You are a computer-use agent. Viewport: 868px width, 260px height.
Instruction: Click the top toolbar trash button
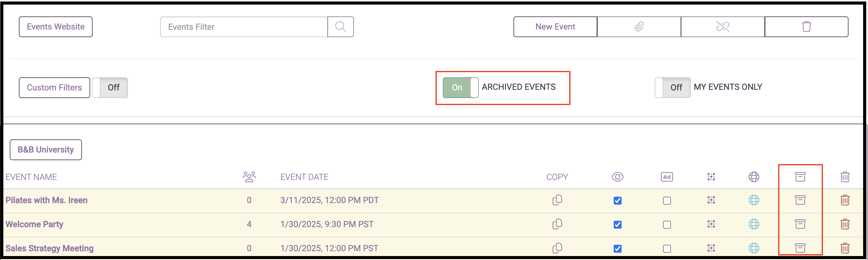point(806,26)
